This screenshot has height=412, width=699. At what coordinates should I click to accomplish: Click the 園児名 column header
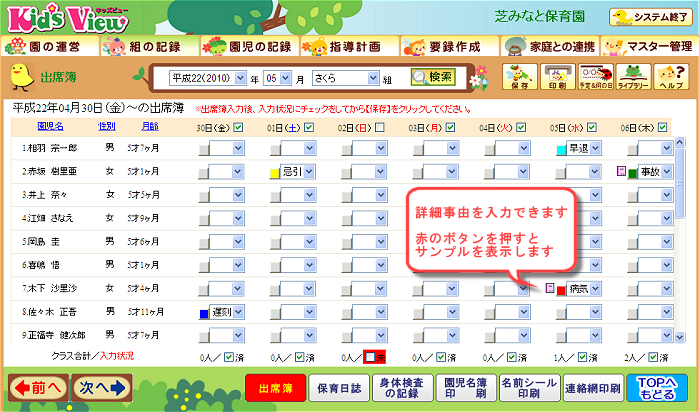(50, 127)
